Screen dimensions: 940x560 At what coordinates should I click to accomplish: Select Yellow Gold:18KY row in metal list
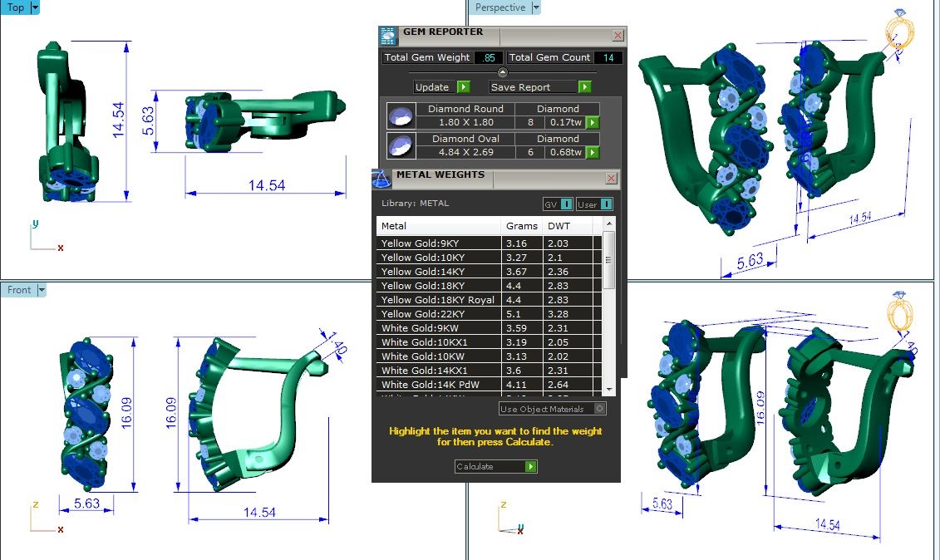[439, 286]
